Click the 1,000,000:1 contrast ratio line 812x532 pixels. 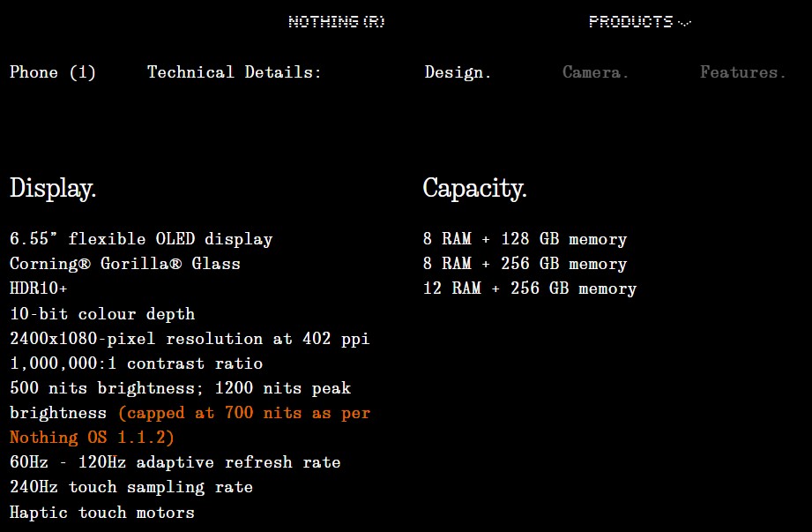tap(136, 363)
